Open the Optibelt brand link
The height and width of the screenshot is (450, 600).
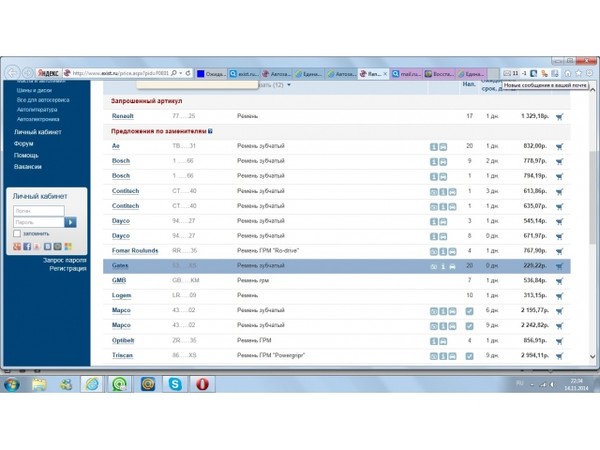(x=123, y=341)
